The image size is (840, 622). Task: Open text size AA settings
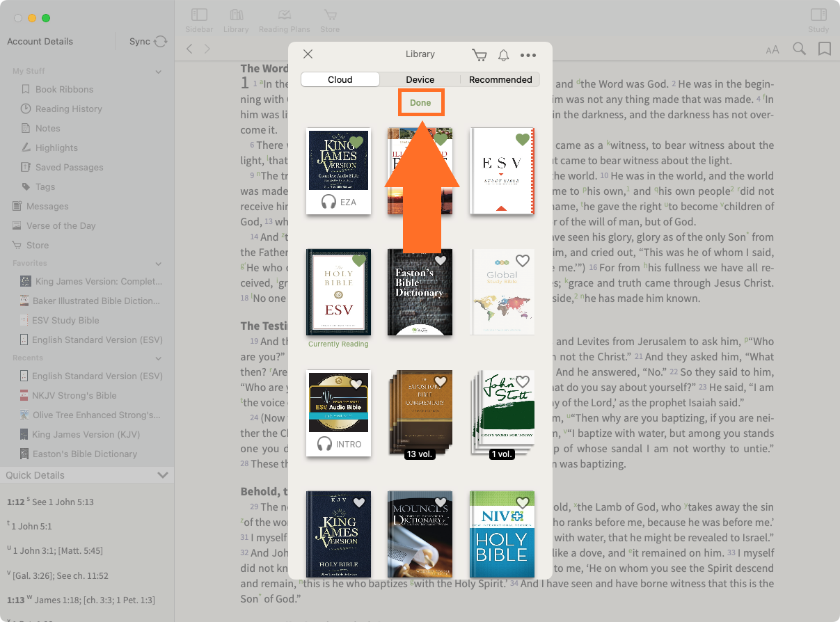click(772, 49)
